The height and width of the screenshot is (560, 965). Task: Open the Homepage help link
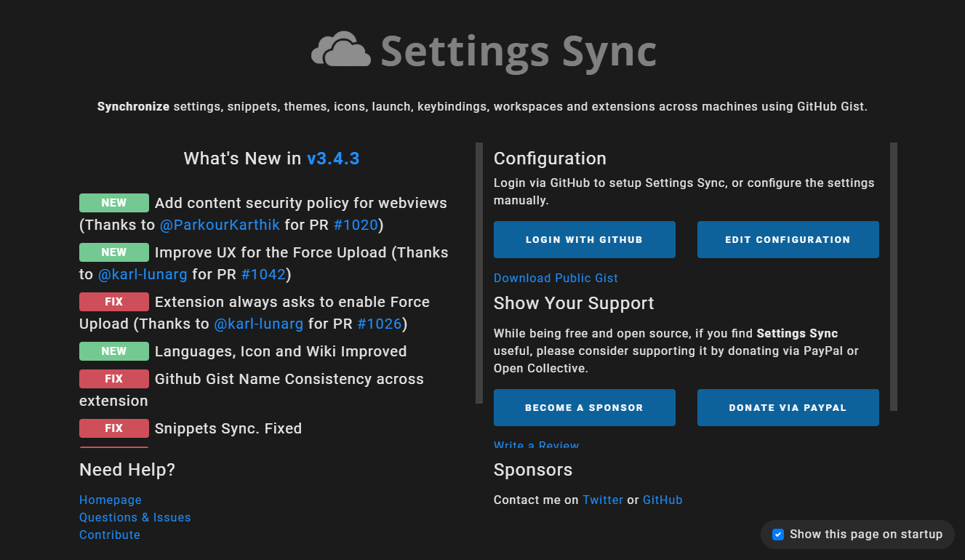point(111,500)
